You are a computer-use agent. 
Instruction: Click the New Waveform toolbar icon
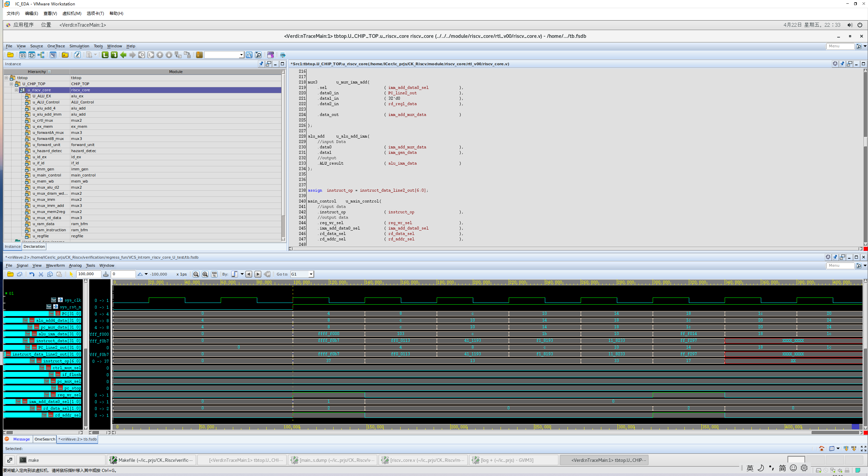[22, 55]
